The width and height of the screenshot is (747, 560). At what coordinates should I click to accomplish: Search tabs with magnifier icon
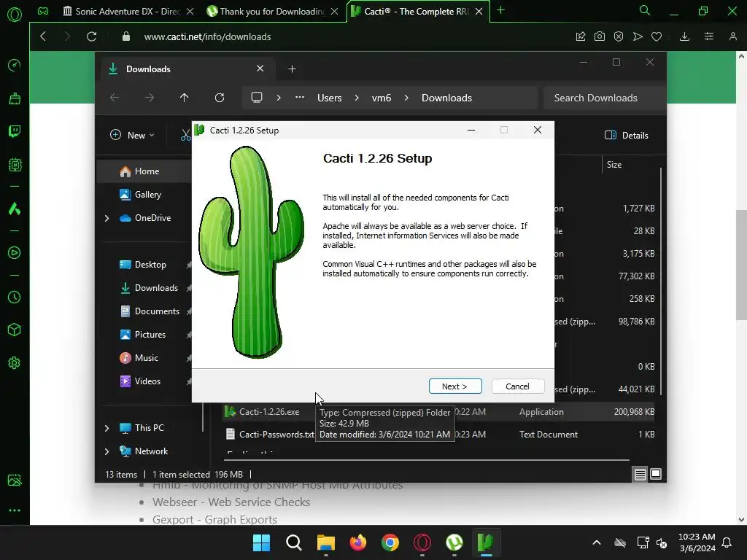click(x=645, y=10)
